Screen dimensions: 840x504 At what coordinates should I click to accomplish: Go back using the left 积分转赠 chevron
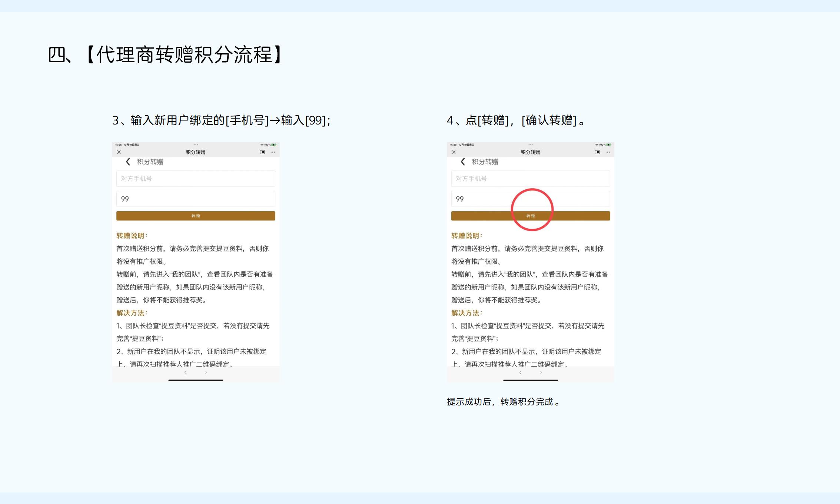(128, 162)
